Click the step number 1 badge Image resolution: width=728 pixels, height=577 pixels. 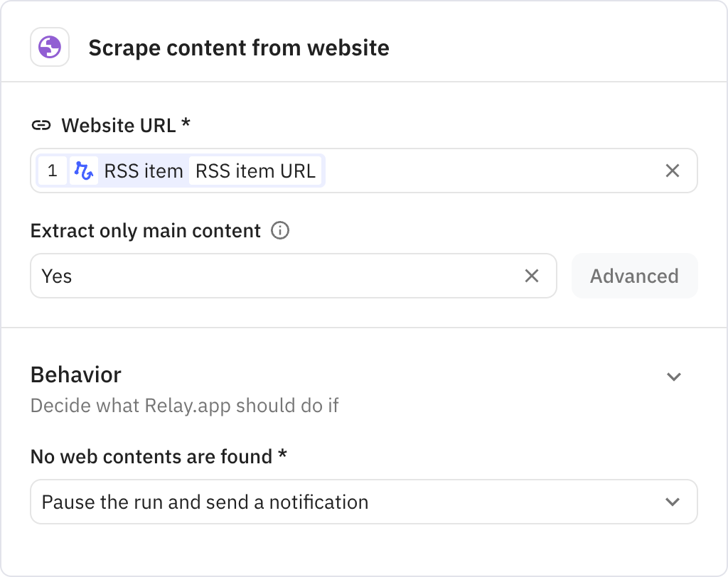coord(53,171)
